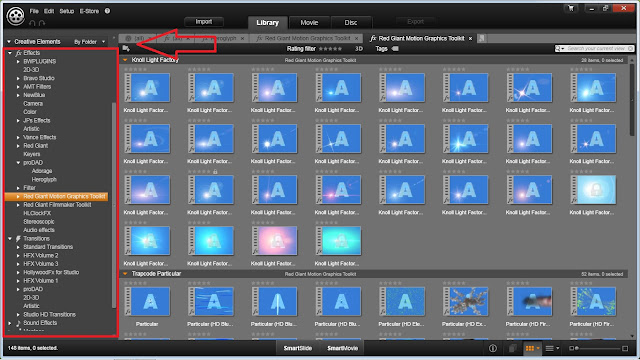Screen dimensions: 640x360
Task: Collapse the Trapcode Particular group
Action: [125, 274]
